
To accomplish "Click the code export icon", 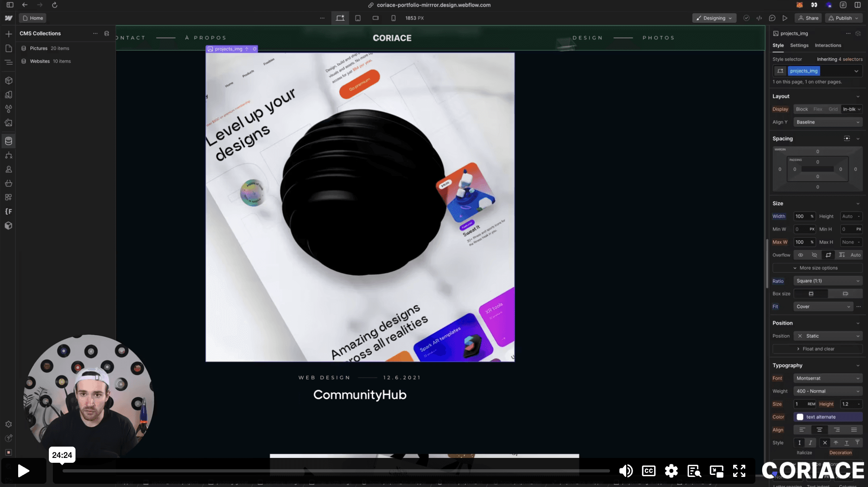I will (x=759, y=18).
